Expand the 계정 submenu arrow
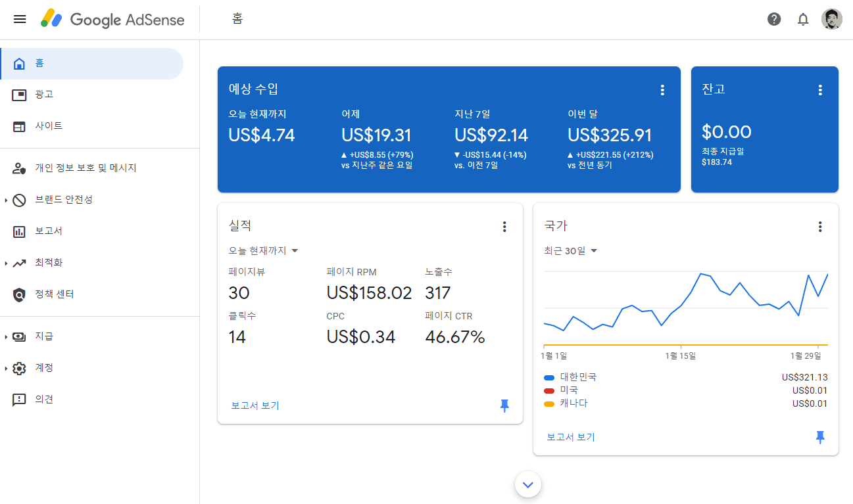The image size is (853, 504). (6, 368)
